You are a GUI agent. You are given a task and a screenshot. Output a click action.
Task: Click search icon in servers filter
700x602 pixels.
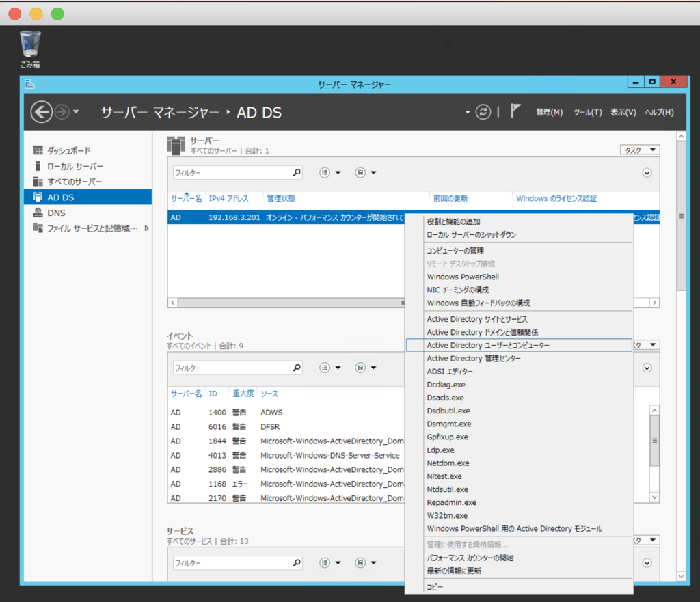coord(297,172)
